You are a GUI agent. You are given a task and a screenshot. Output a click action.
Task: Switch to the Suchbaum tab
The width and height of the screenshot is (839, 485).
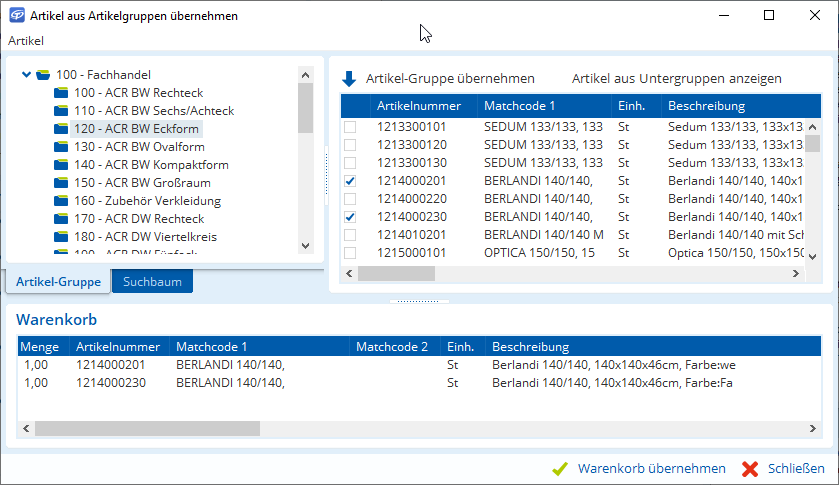tap(152, 282)
